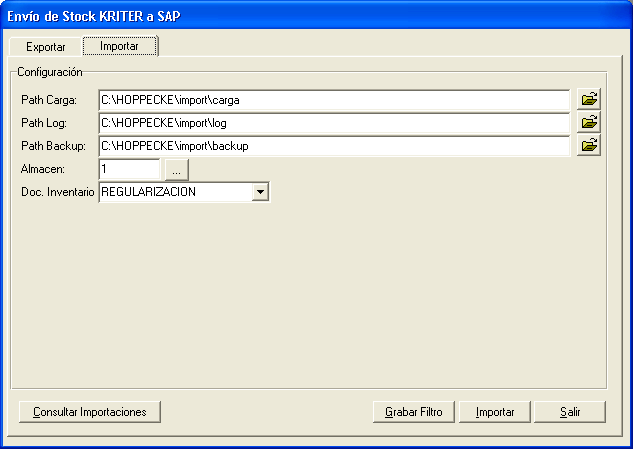Click the Path Carga input field
This screenshot has width=633, height=449.
[334, 100]
